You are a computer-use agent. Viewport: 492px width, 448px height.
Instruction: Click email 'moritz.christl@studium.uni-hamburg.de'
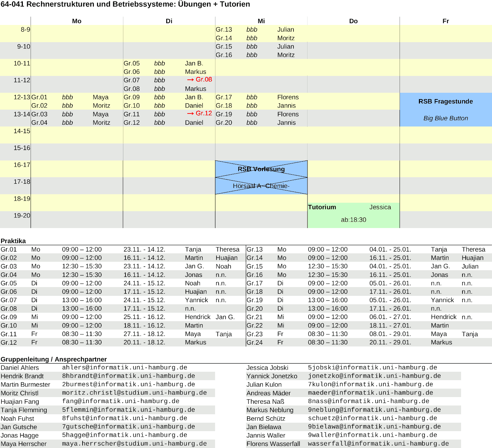(x=135, y=393)
